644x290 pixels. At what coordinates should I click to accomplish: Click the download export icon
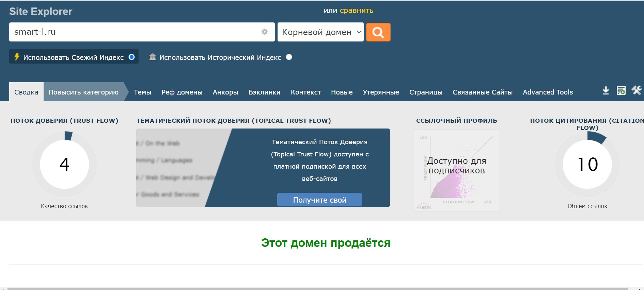click(x=606, y=90)
